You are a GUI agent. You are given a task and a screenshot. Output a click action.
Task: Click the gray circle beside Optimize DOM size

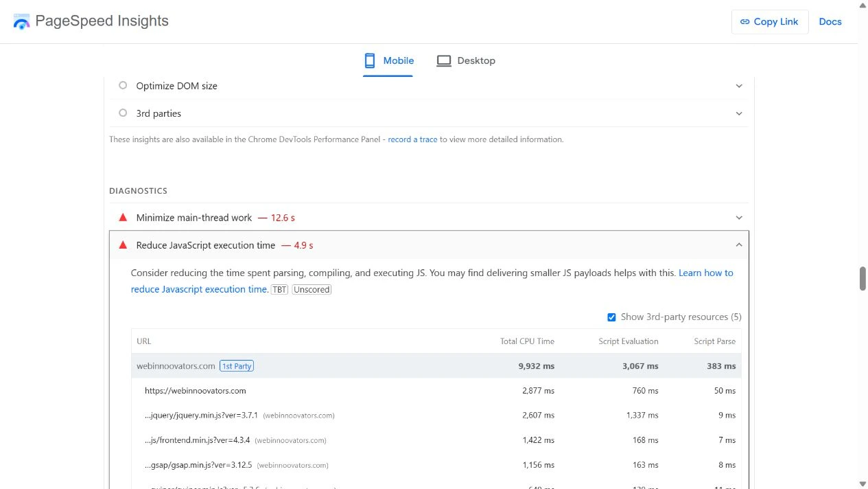tap(123, 86)
